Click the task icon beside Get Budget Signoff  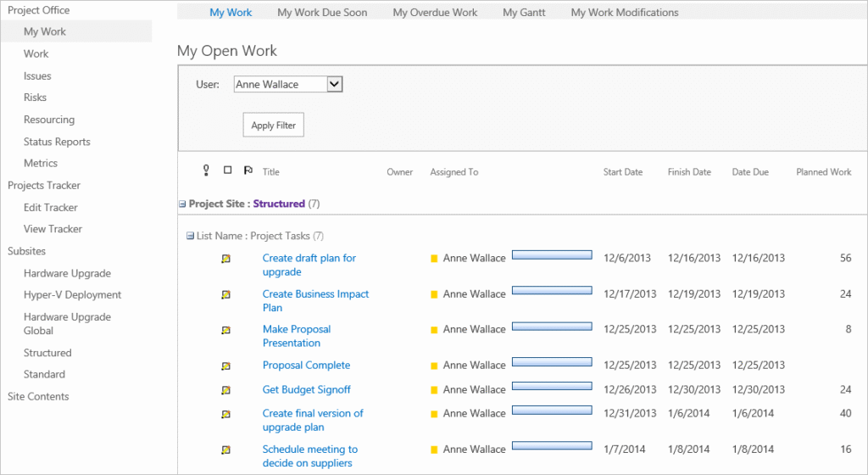[x=225, y=390]
